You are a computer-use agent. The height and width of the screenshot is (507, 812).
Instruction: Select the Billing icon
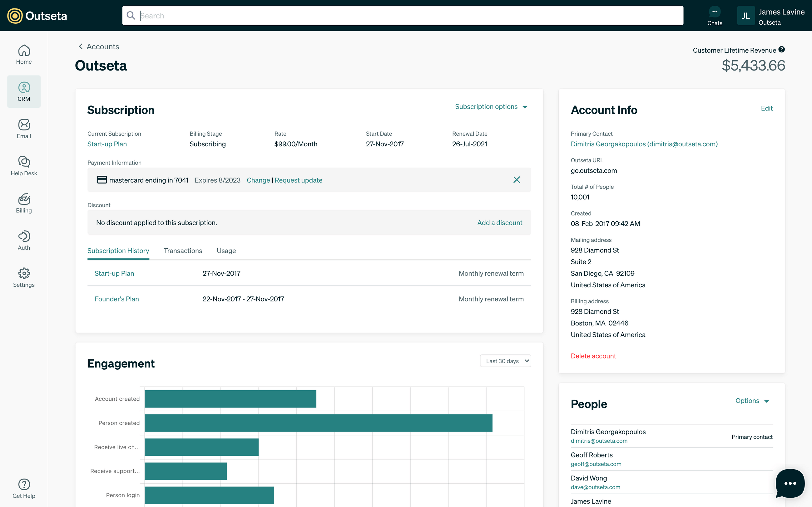(23, 203)
